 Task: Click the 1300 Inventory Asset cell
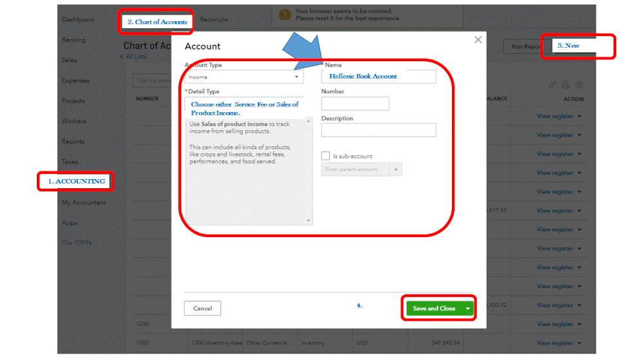coord(217,343)
